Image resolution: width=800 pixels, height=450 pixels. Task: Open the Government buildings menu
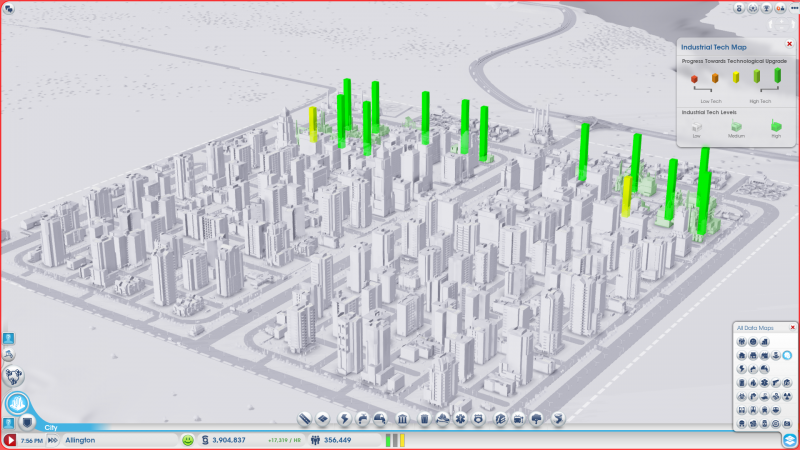point(402,419)
